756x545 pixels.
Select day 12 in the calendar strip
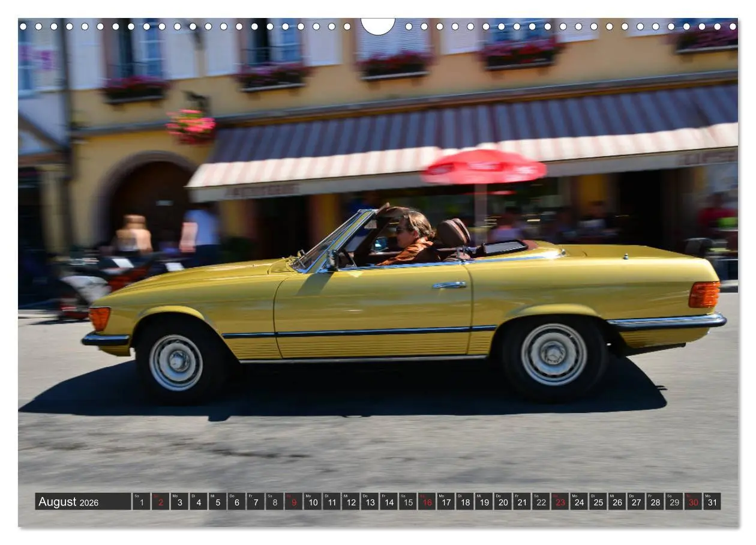click(350, 502)
